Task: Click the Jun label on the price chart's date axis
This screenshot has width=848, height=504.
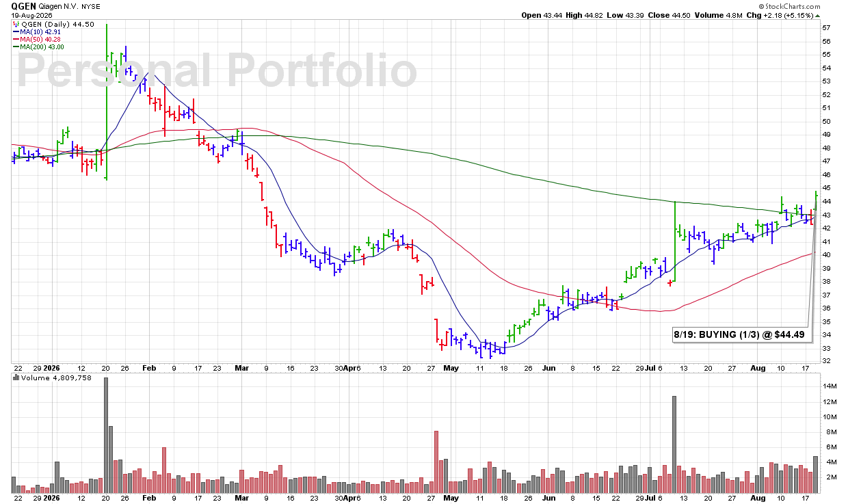Action: (548, 367)
